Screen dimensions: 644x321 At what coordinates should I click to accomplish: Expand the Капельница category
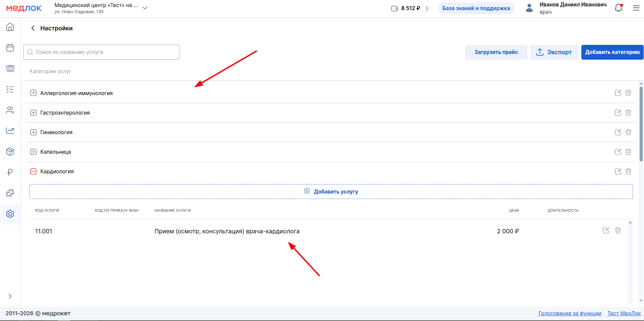click(x=33, y=152)
